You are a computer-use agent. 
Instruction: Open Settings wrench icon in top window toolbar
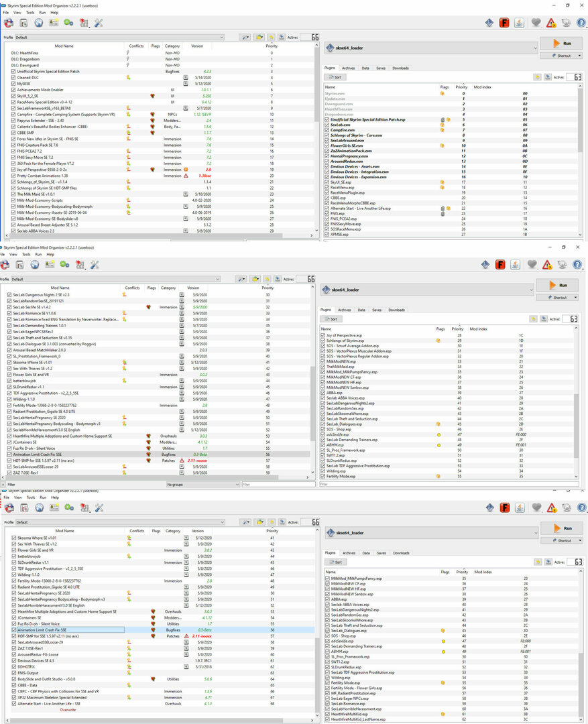[x=99, y=23]
